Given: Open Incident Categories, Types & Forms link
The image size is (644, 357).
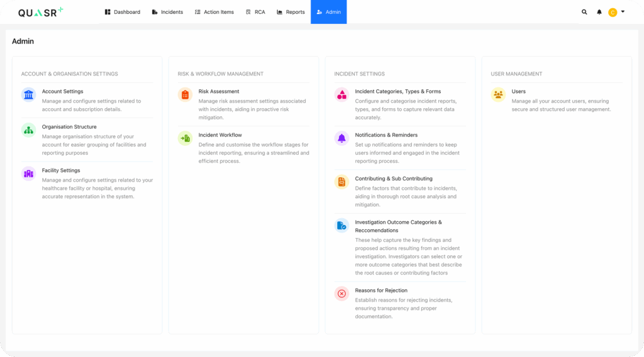Looking at the screenshot, I should [x=397, y=92].
